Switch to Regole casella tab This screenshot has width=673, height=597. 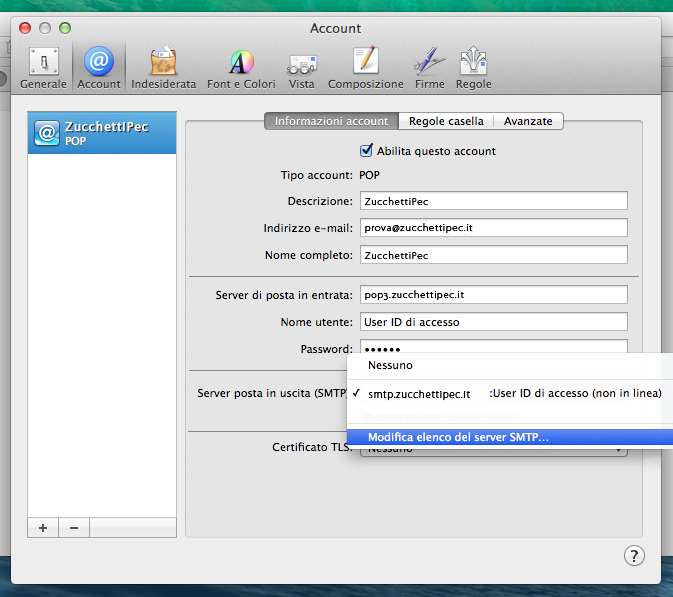coord(446,121)
